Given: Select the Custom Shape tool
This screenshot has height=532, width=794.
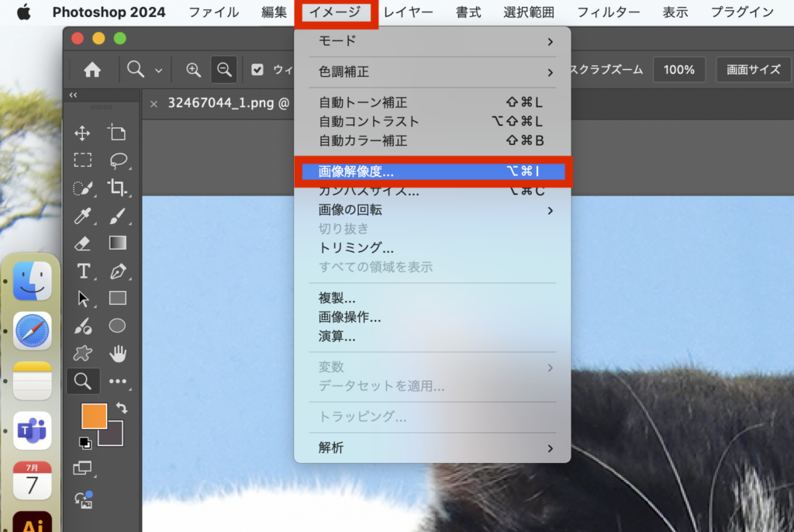Looking at the screenshot, I should point(82,353).
